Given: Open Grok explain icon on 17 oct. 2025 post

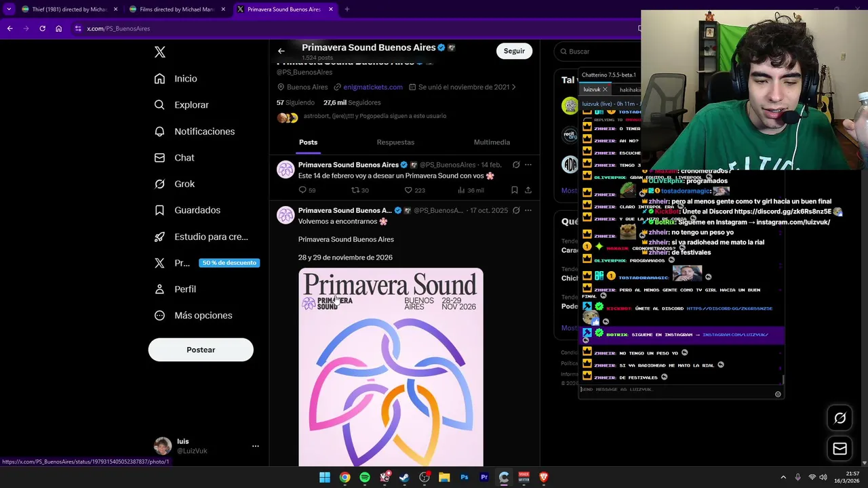Looking at the screenshot, I should pos(516,210).
